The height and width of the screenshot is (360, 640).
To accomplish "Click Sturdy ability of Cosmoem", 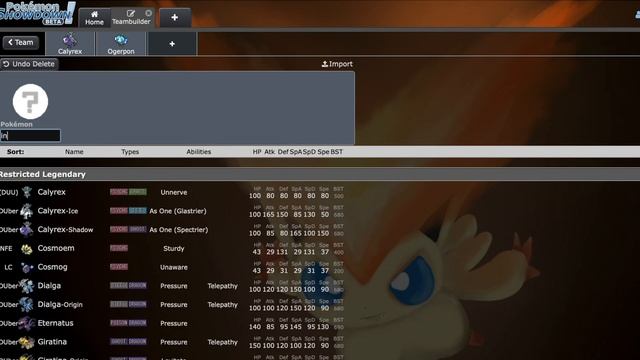I will (174, 249).
